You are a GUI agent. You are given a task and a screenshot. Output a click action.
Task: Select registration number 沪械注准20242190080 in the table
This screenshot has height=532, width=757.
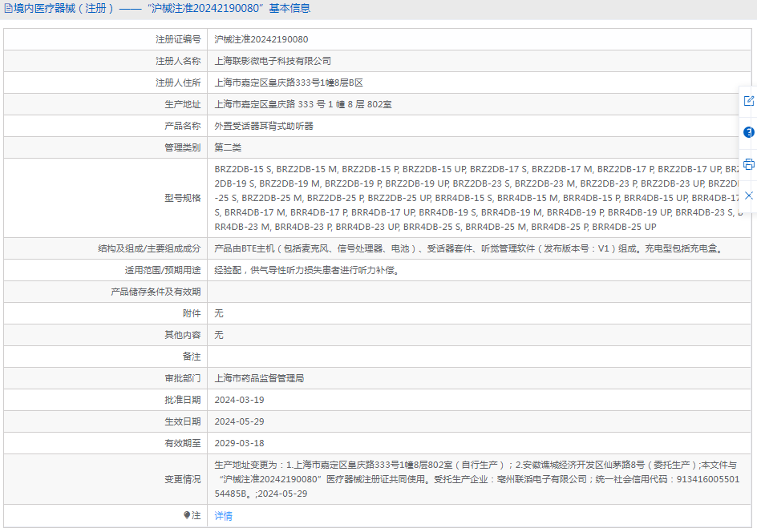[261, 39]
